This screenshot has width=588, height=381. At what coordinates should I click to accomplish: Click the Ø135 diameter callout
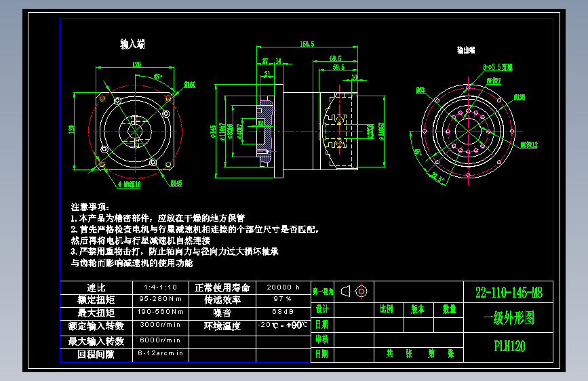tap(520, 97)
